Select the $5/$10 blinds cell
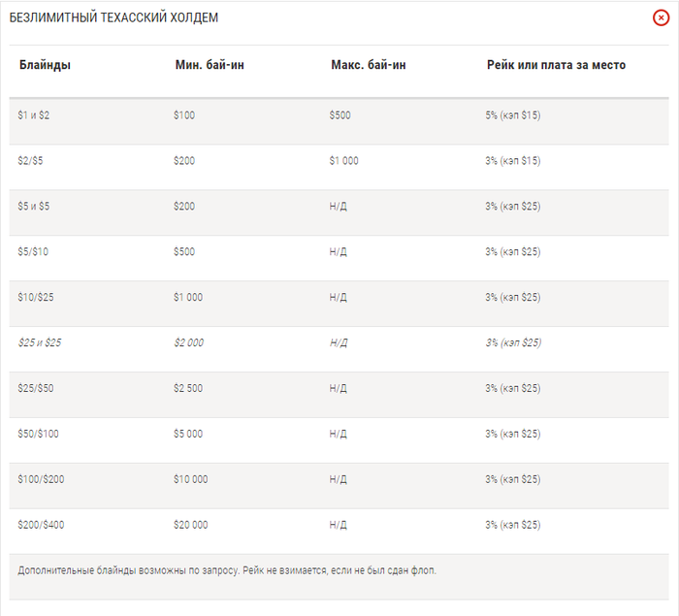The image size is (679, 616). pos(33,251)
